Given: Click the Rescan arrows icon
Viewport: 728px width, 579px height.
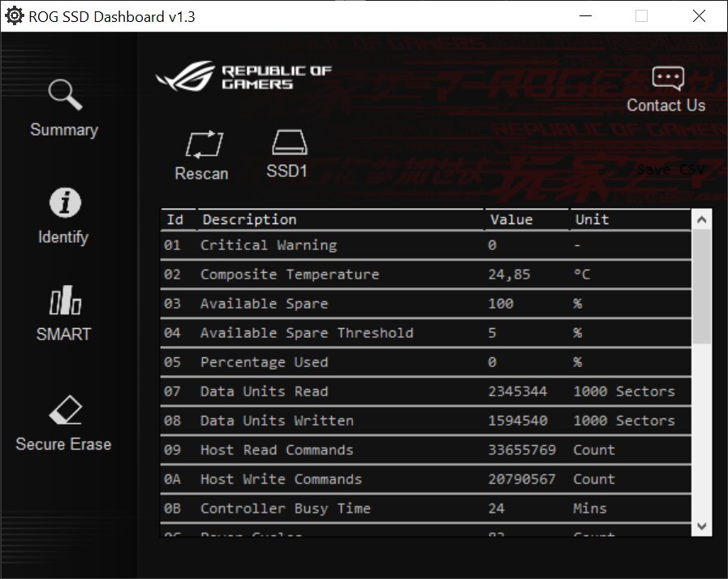Looking at the screenshot, I should 204,145.
